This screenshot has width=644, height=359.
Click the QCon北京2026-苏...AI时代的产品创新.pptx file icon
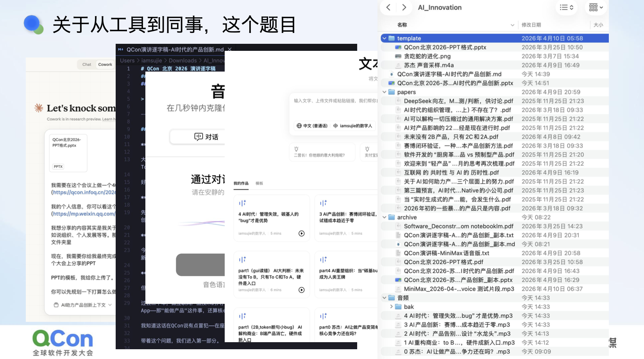click(x=392, y=83)
